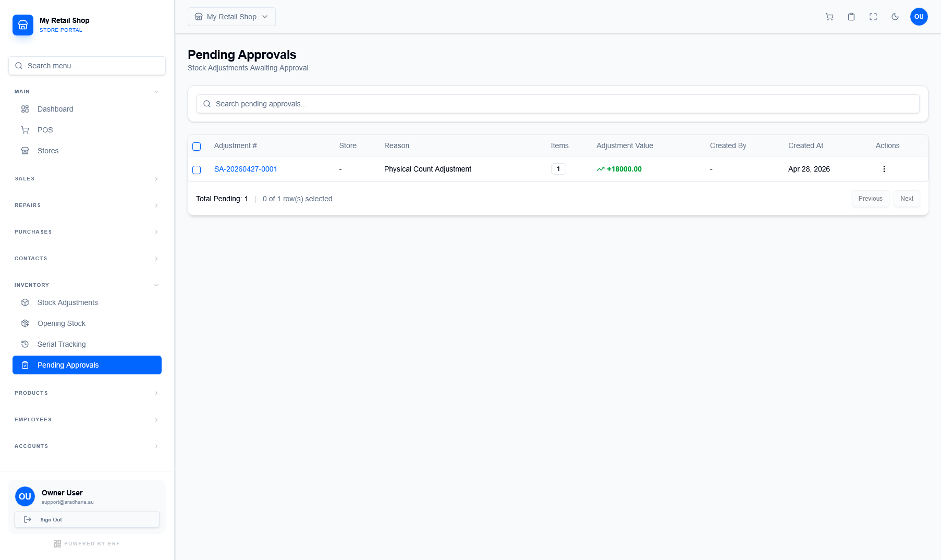Open the OU user avatar menu
941x560 pixels.
[x=919, y=17]
